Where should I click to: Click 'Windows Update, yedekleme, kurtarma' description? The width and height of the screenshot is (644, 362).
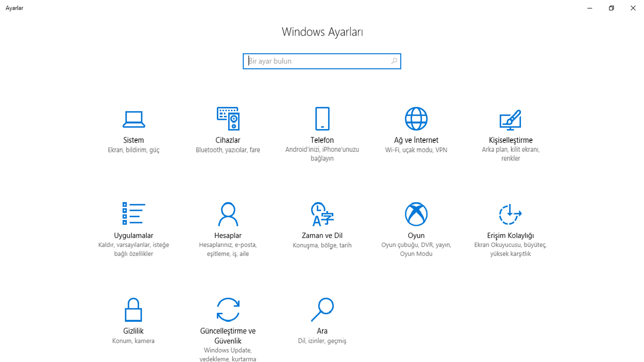click(x=228, y=354)
